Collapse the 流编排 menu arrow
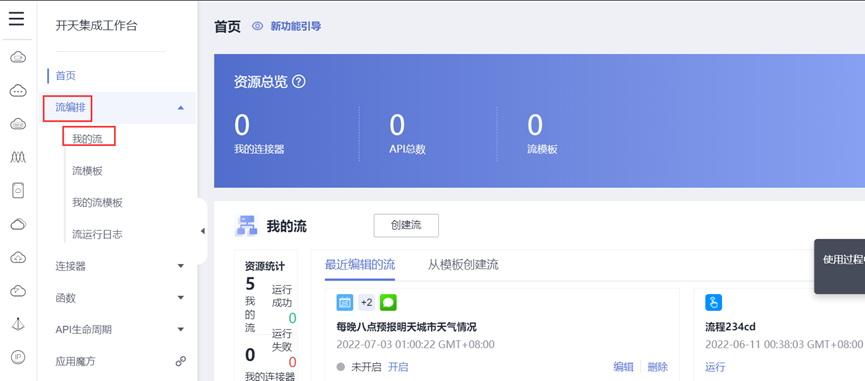Image resolution: width=865 pixels, height=381 pixels. [x=180, y=108]
